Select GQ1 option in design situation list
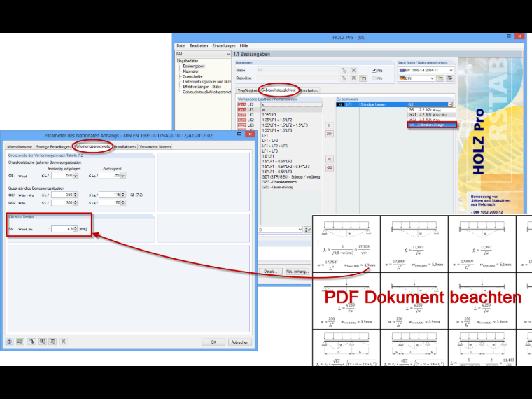This screenshot has width=532, height=399. pos(432,115)
